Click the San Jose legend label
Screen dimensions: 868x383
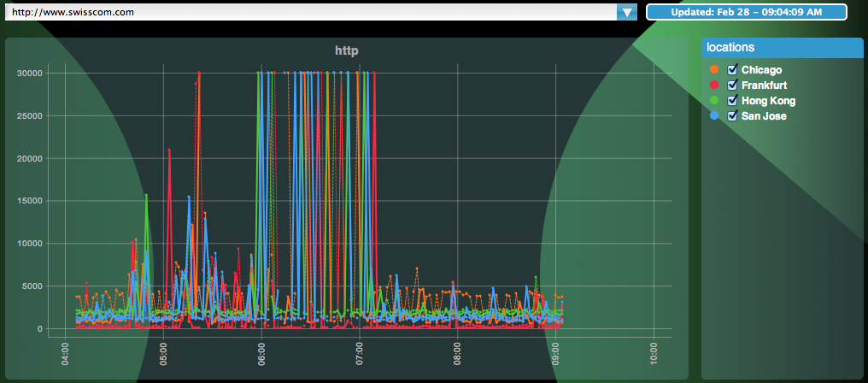click(764, 116)
